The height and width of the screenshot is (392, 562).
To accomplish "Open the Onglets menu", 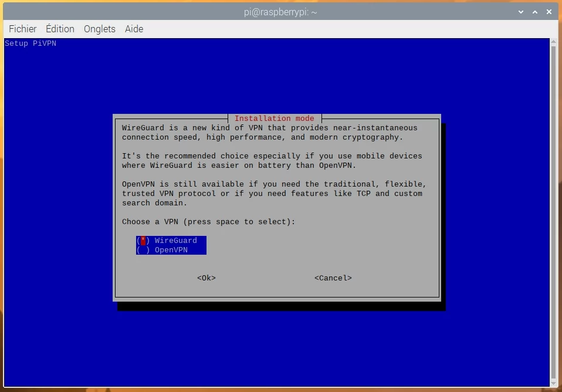I will (x=100, y=29).
